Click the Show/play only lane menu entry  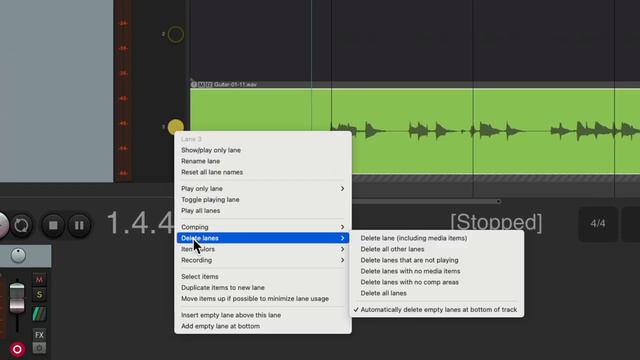click(262, 150)
